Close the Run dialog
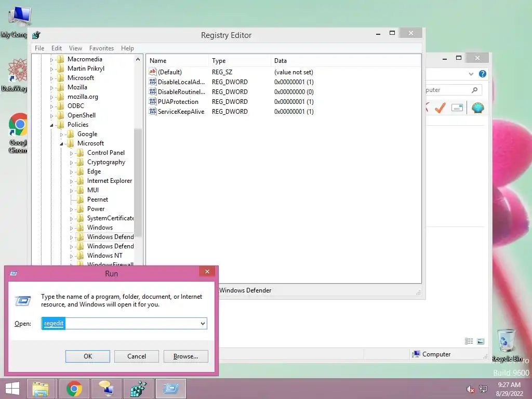 tap(207, 271)
